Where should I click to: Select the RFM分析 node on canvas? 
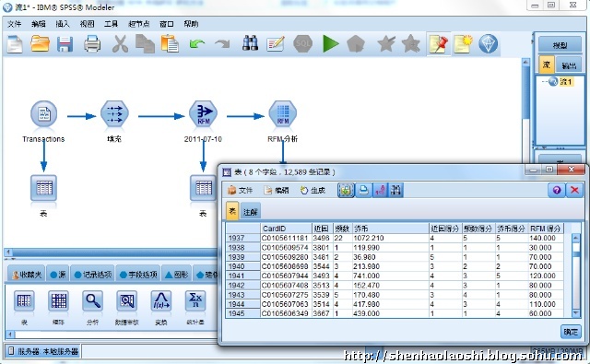[x=283, y=113]
